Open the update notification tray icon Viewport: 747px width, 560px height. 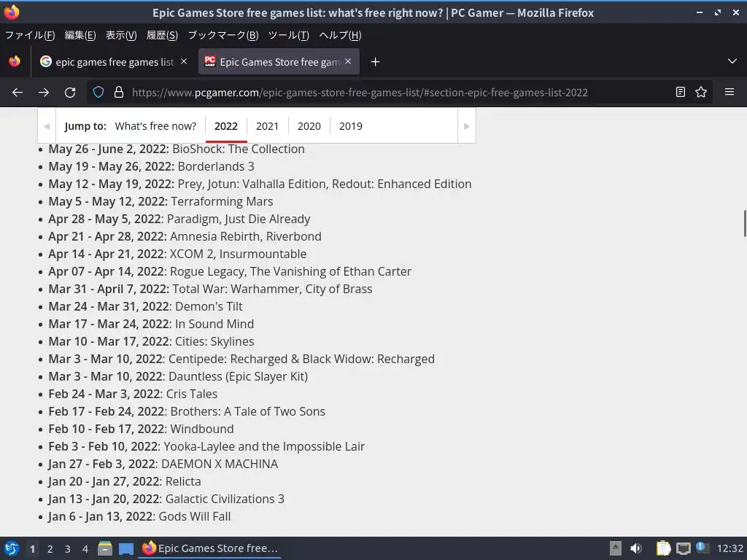tap(703, 548)
